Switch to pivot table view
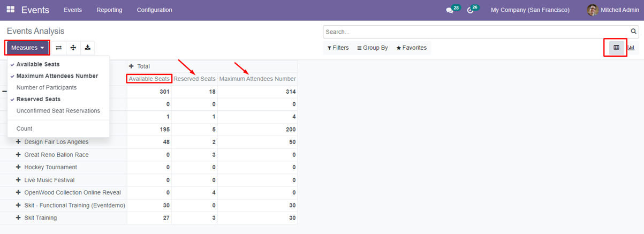Image resolution: width=644 pixels, height=234 pixels. tap(616, 48)
